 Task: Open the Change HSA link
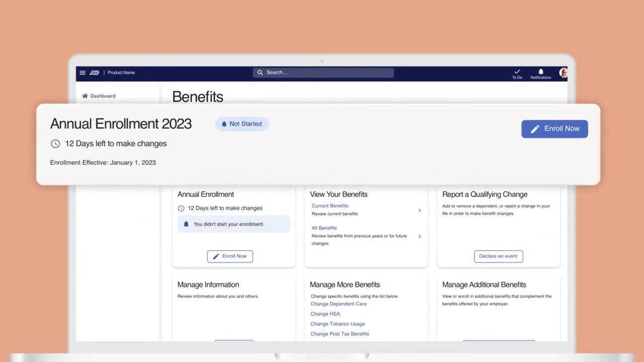[x=325, y=314]
